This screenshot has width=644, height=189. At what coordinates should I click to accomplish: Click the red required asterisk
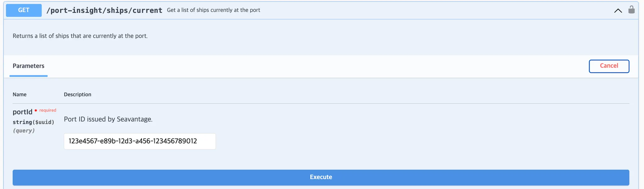(x=36, y=110)
